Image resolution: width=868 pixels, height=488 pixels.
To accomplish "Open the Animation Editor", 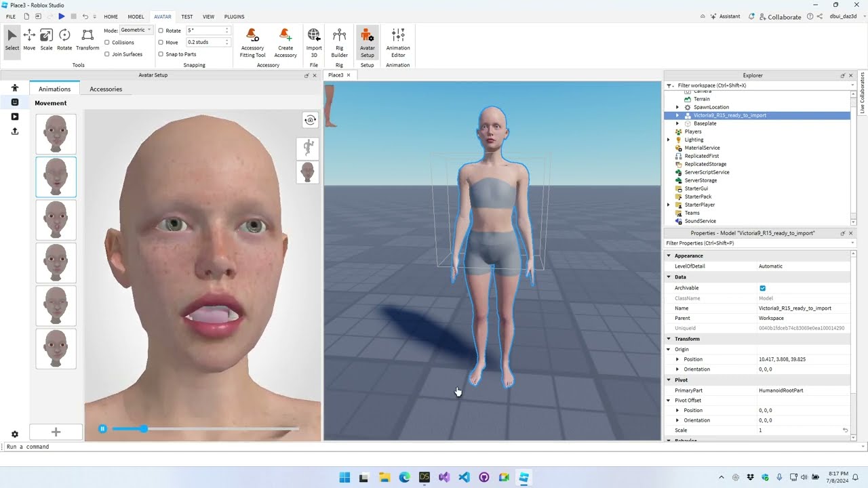I will pos(398,43).
